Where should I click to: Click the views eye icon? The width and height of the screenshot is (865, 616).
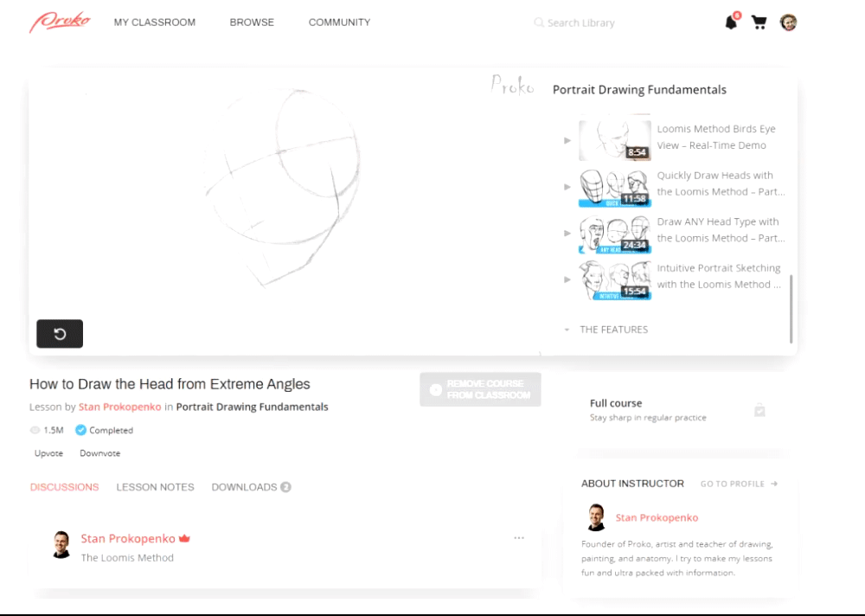pos(35,430)
